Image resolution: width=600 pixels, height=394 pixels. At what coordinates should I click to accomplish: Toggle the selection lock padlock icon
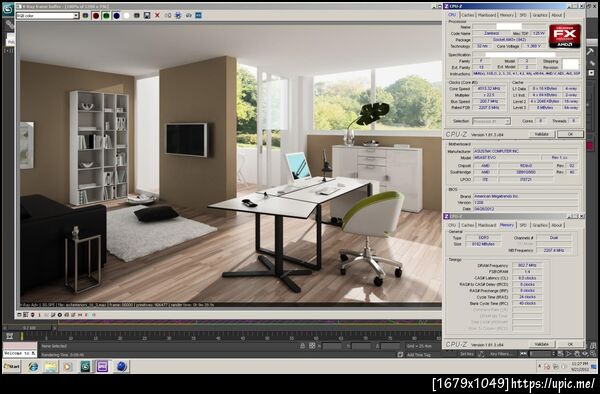click(x=303, y=346)
